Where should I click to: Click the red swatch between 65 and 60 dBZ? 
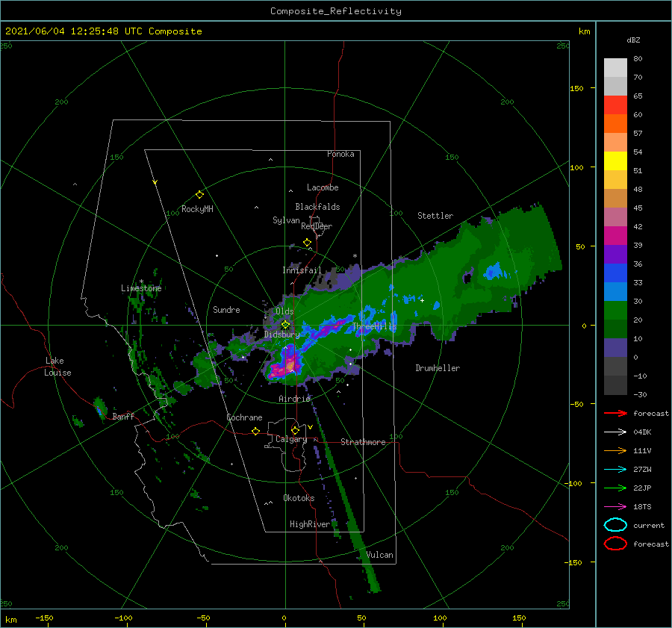615,105
